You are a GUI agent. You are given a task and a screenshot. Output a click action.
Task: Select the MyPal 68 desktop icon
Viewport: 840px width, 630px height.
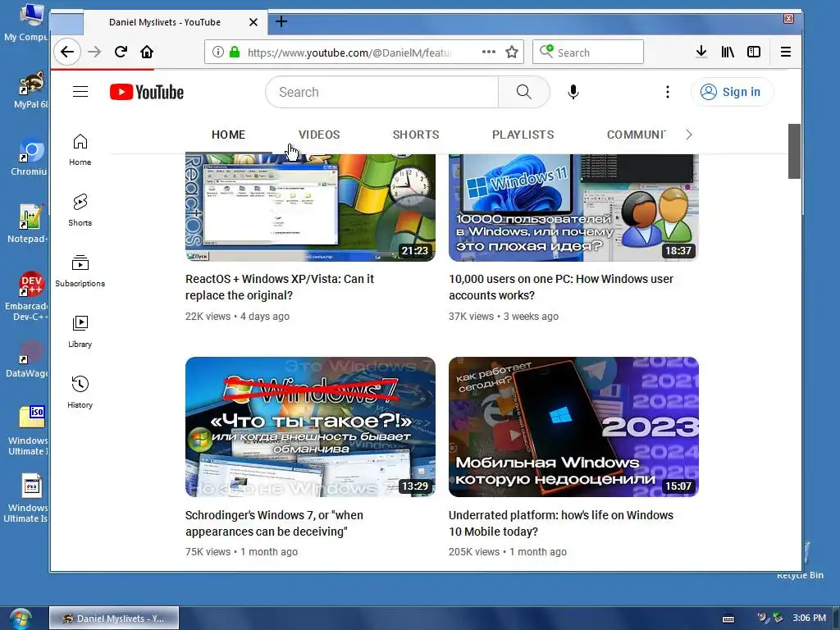tap(31, 90)
